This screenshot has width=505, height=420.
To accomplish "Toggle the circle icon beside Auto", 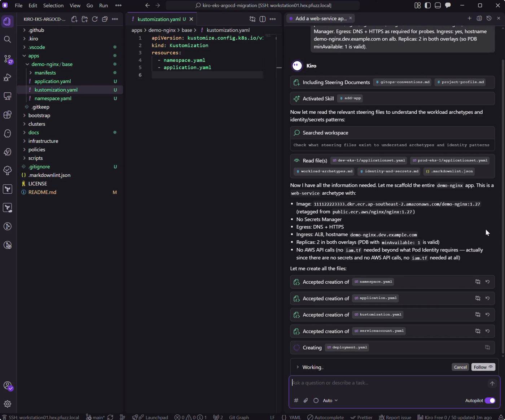I will click(316, 401).
